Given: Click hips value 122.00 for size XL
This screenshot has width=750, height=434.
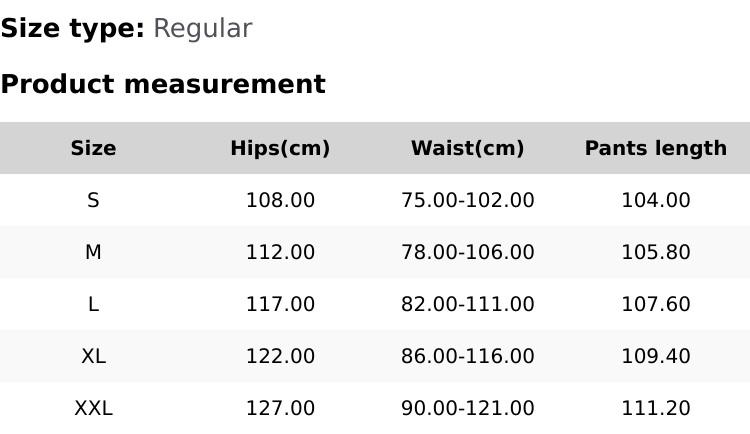Looking at the screenshot, I should (280, 356).
